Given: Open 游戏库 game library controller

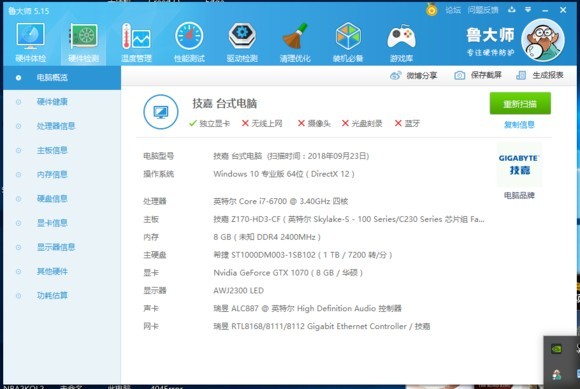Looking at the screenshot, I should pyautogui.click(x=401, y=43).
